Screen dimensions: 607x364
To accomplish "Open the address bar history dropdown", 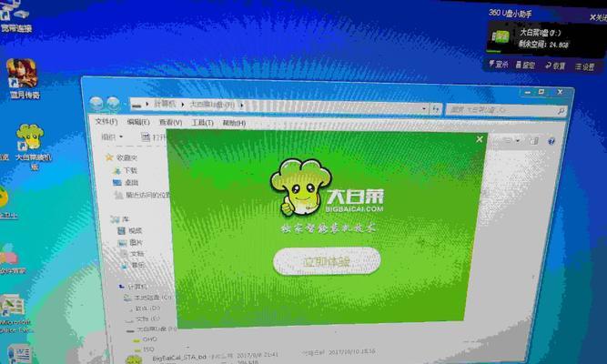I will point(424,109).
